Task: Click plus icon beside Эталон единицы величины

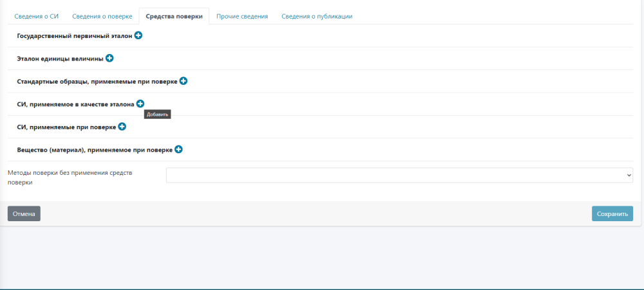Action: (109, 59)
